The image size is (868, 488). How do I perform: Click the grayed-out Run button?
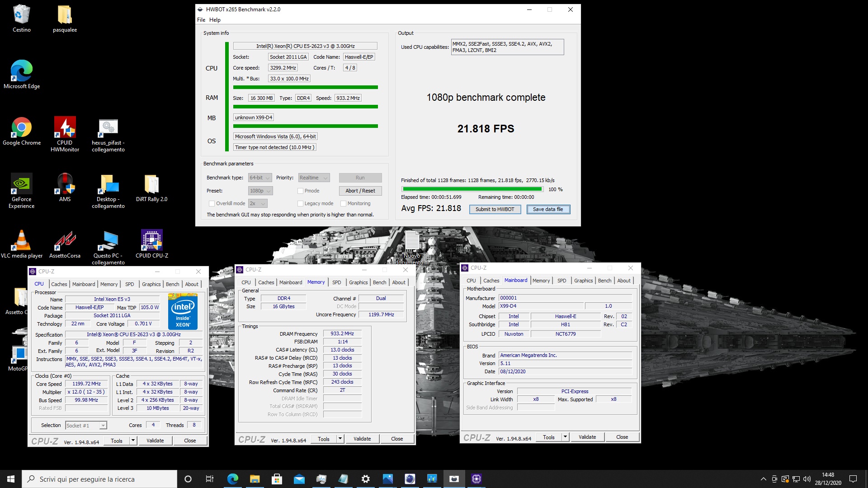pyautogui.click(x=360, y=178)
